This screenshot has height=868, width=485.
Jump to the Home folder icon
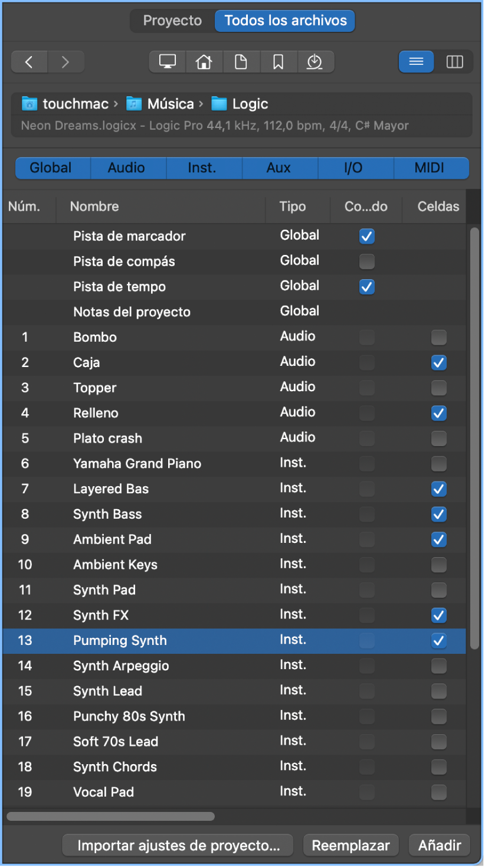pos(204,62)
